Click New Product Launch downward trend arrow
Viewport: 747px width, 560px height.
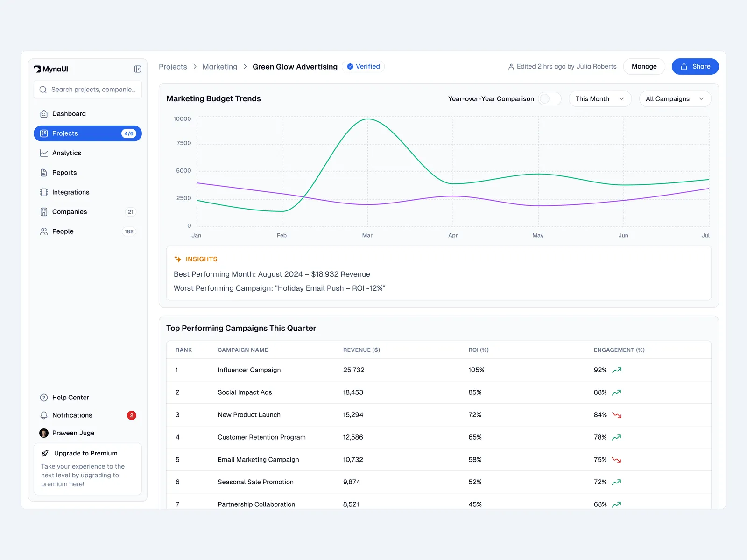point(617,415)
